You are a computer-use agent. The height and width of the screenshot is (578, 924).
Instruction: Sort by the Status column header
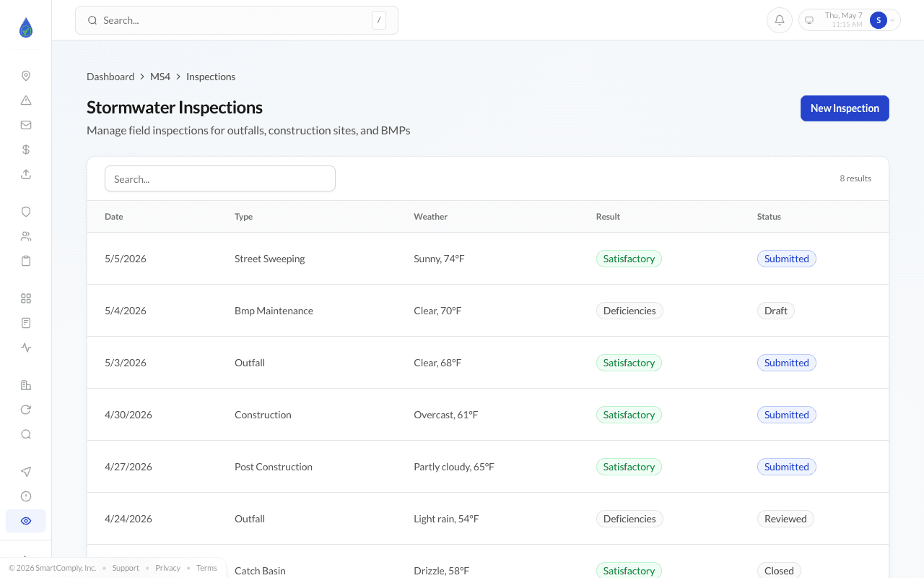point(770,217)
